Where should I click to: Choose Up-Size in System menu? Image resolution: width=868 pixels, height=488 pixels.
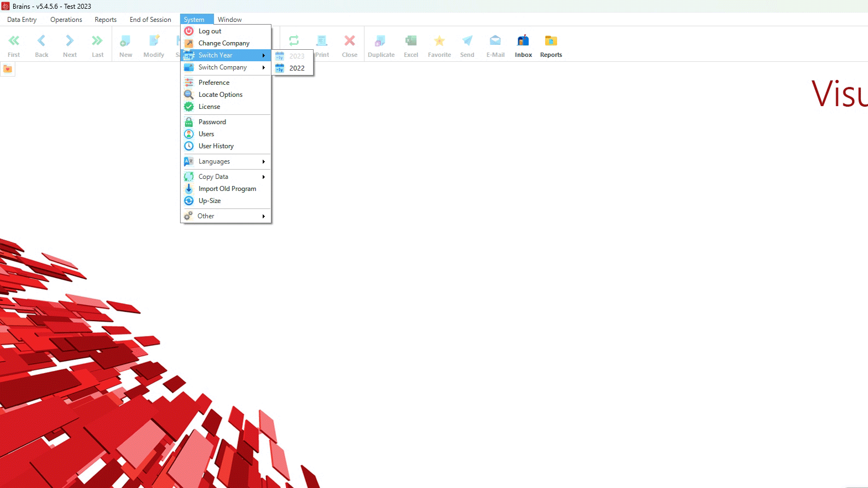tap(226, 201)
